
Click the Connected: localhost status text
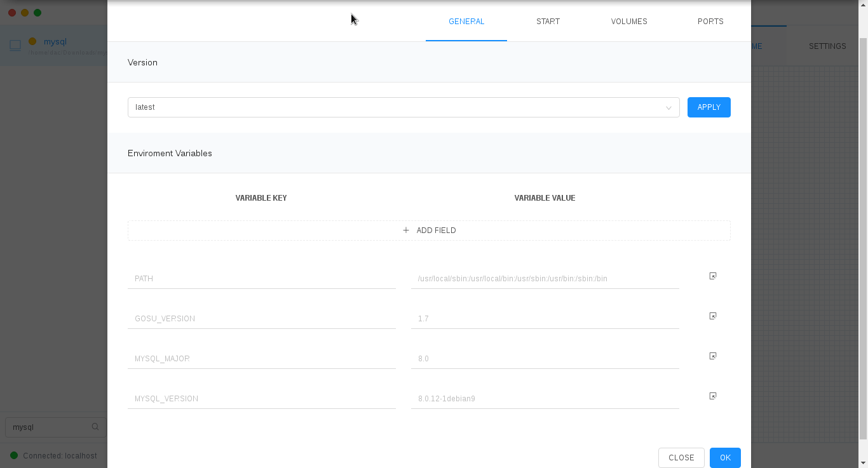(60, 456)
